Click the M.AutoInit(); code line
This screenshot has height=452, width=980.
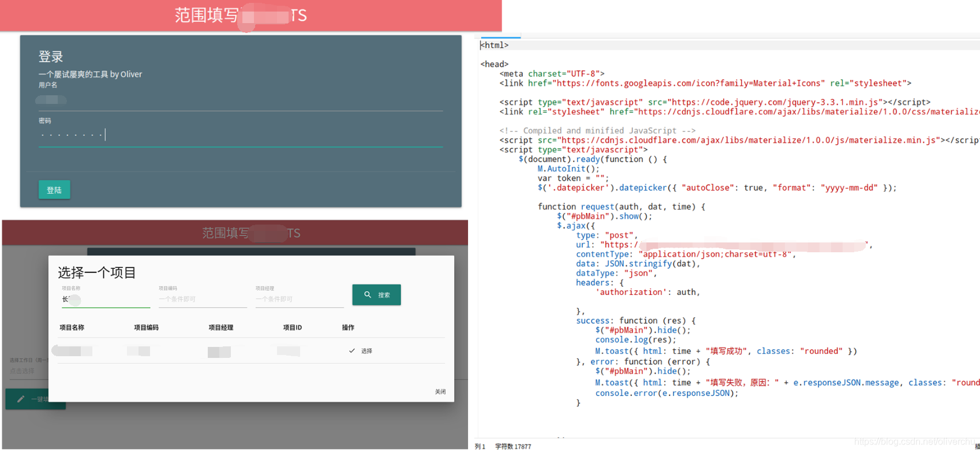point(568,169)
